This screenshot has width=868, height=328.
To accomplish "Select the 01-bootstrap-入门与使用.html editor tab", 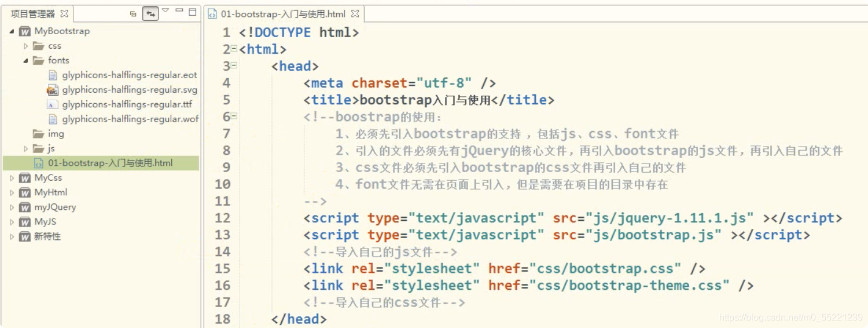I will [284, 14].
